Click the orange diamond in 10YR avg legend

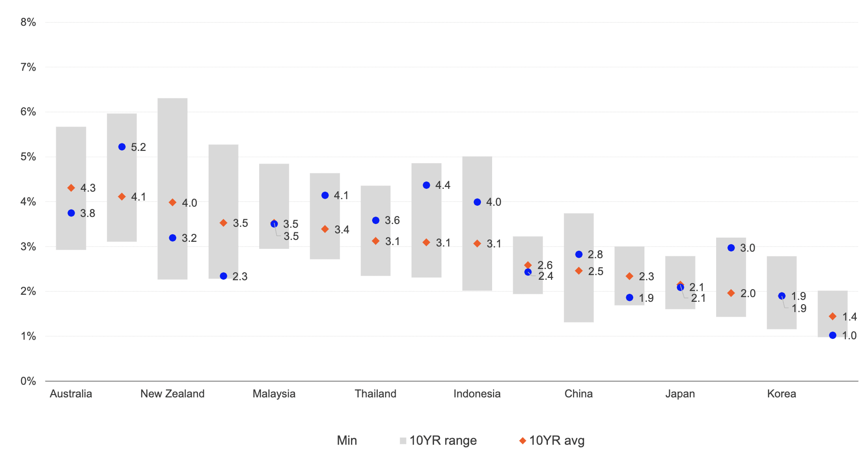pos(523,441)
